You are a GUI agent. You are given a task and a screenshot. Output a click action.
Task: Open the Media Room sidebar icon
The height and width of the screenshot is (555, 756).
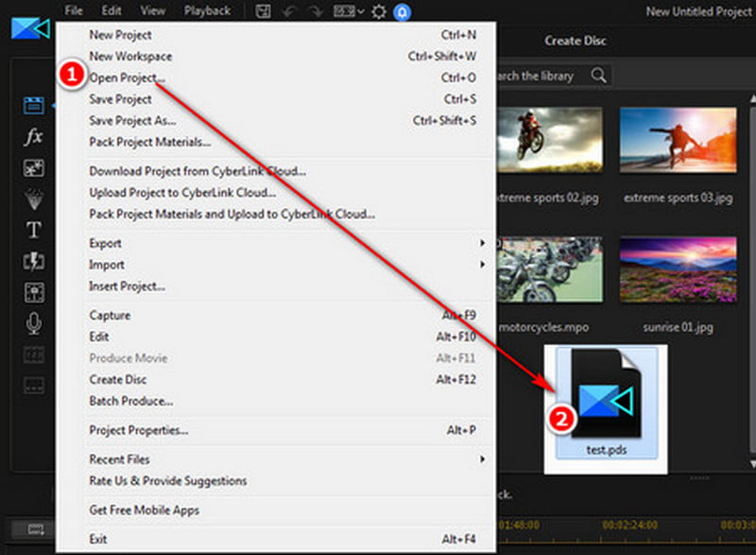(x=33, y=105)
